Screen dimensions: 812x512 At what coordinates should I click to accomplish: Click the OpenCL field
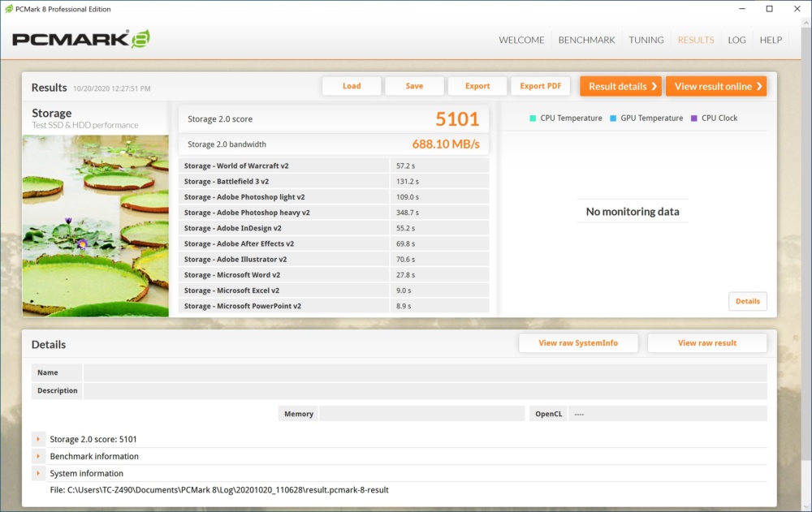(667, 414)
